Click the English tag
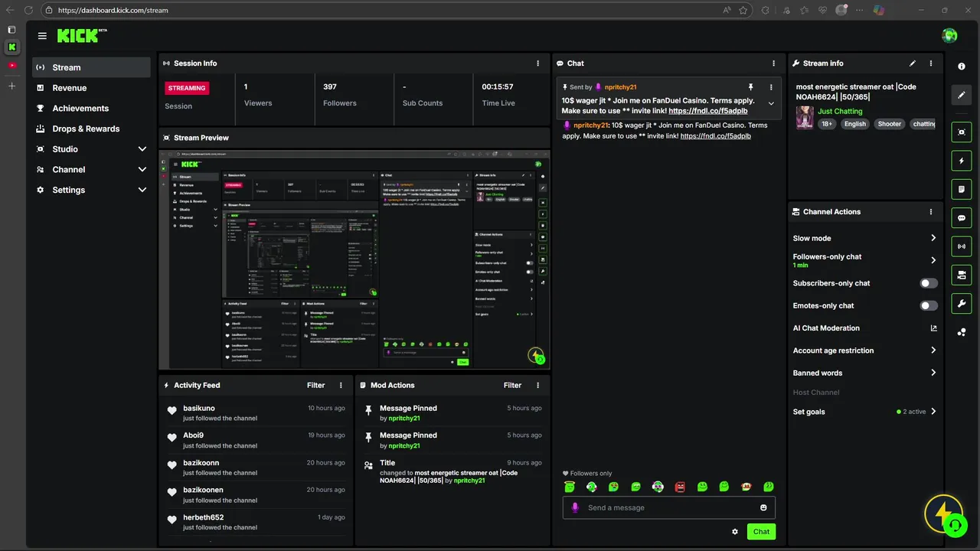The height and width of the screenshot is (551, 980). click(x=854, y=124)
